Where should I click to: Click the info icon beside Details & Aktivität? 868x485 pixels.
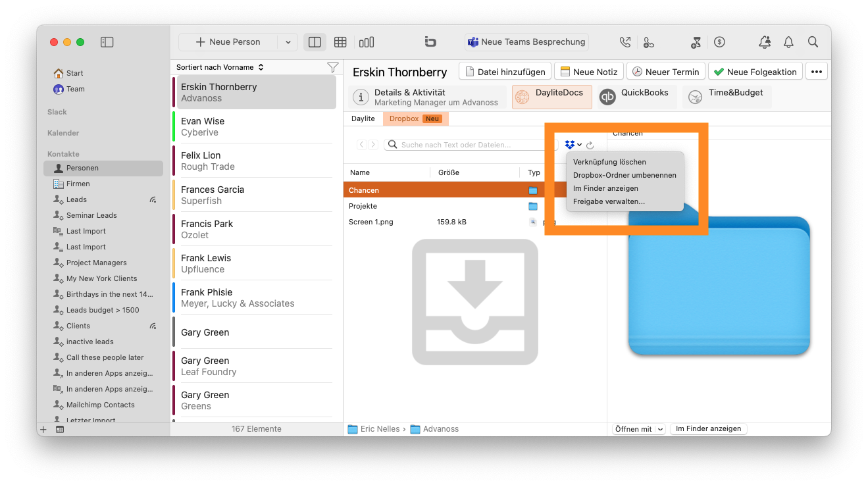[361, 97]
